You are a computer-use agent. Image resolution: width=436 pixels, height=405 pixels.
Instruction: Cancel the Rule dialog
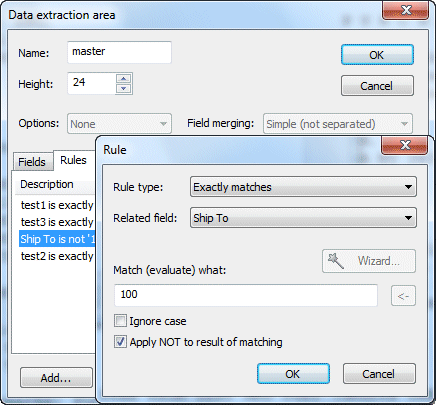(x=379, y=374)
